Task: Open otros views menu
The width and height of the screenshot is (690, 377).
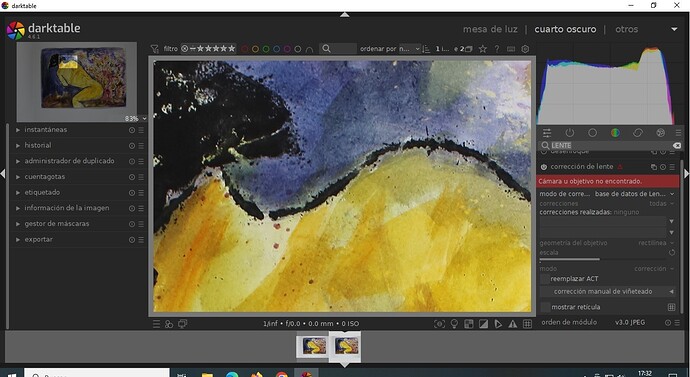Action: click(626, 29)
